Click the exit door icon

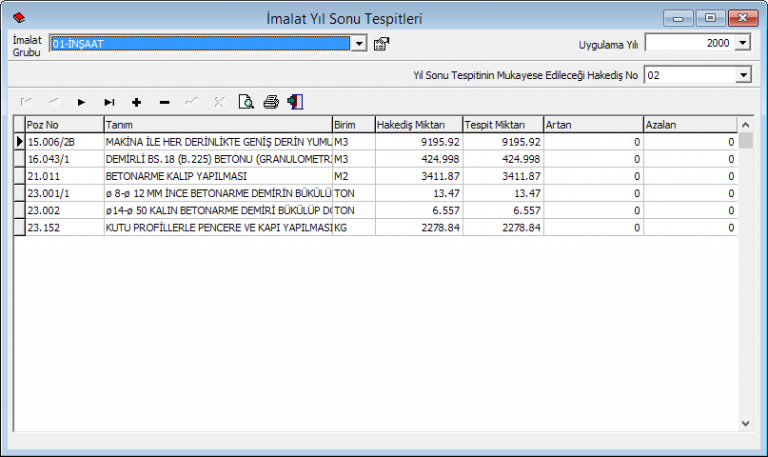pyautogui.click(x=295, y=102)
